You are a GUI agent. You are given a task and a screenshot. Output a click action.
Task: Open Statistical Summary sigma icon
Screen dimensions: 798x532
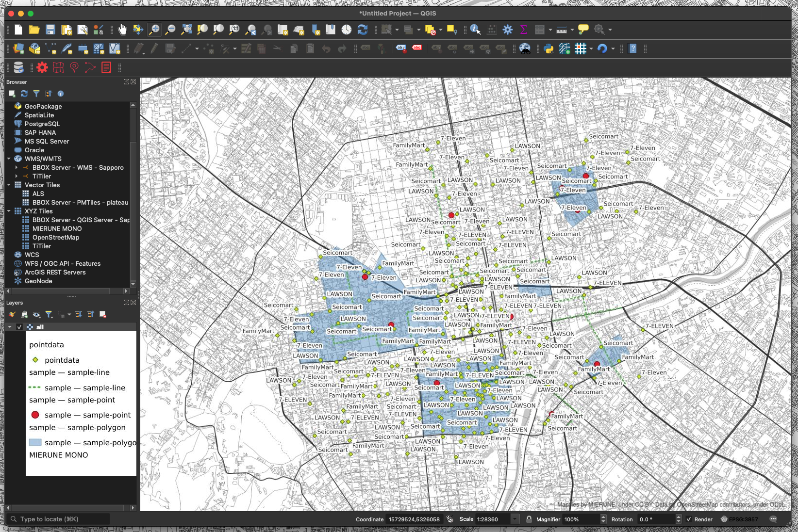click(523, 30)
